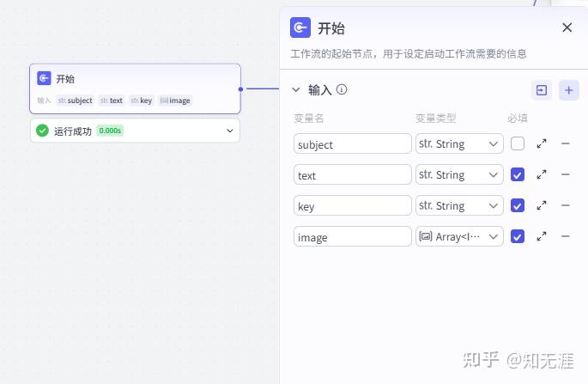This screenshot has width=588, height=384.
Task: Collapse the 输入 section chevron
Action: (x=296, y=89)
